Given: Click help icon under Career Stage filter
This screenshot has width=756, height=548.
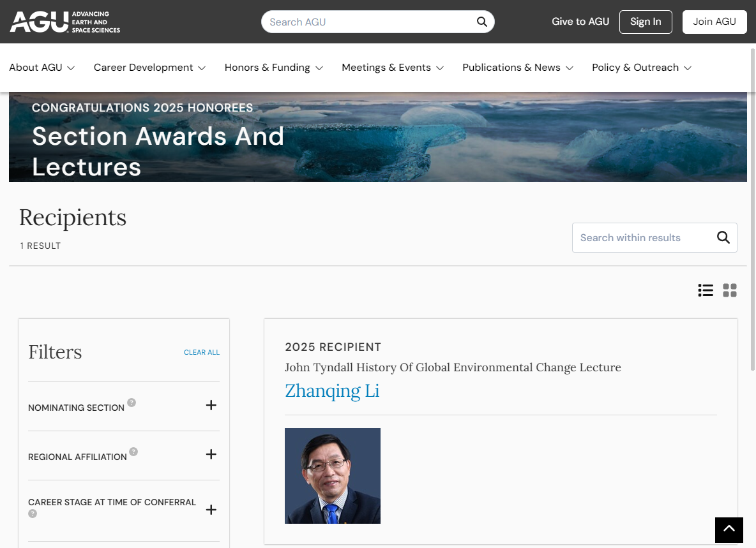Looking at the screenshot, I should click(33, 514).
